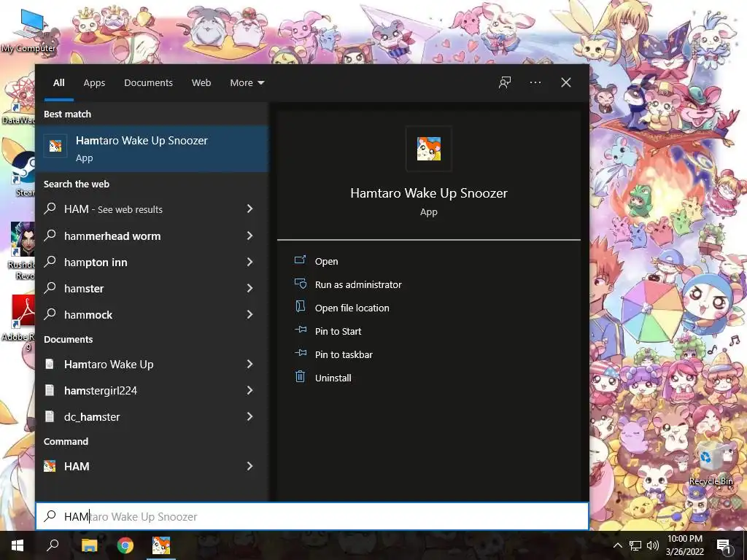Click the taskbar search magnifier icon
Image resolution: width=747 pixels, height=560 pixels.
click(x=53, y=545)
